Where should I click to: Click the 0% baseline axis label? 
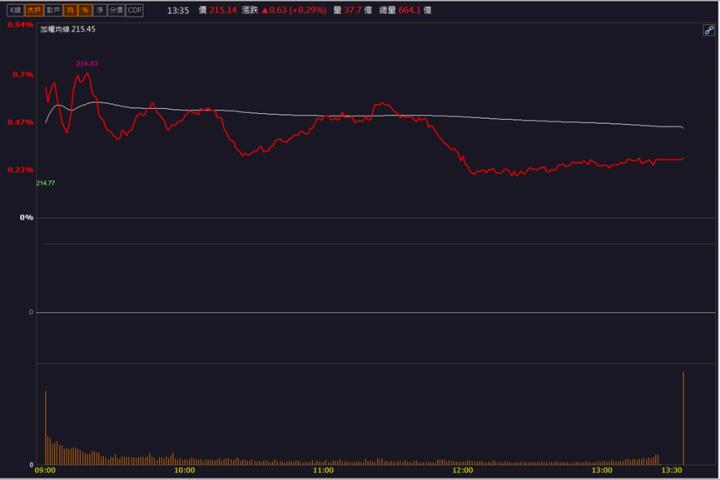click(27, 217)
